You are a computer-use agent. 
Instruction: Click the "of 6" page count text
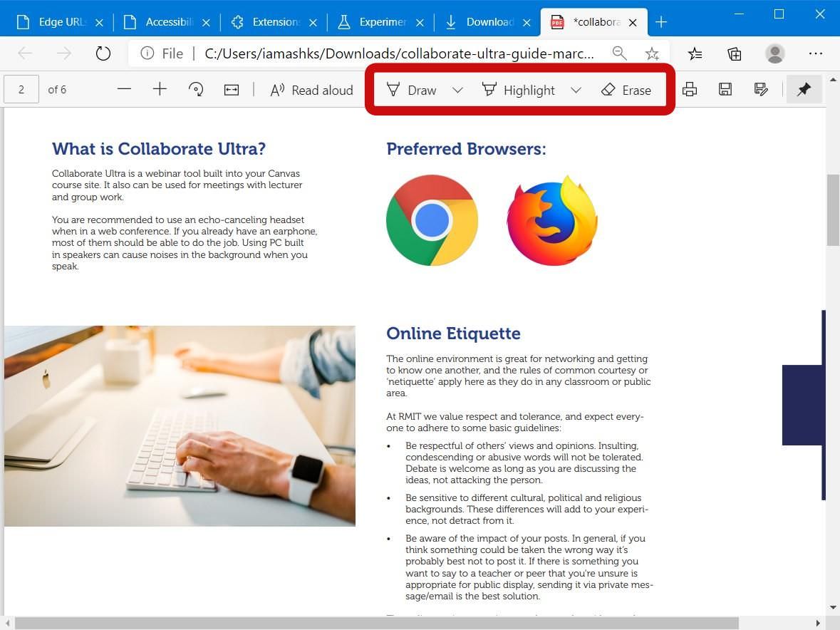click(57, 90)
